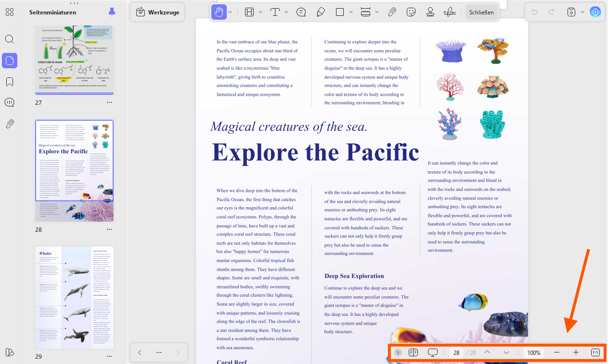Open the attachments panel in left sidebar
Screen dimensions: 608x364
click(x=10, y=124)
